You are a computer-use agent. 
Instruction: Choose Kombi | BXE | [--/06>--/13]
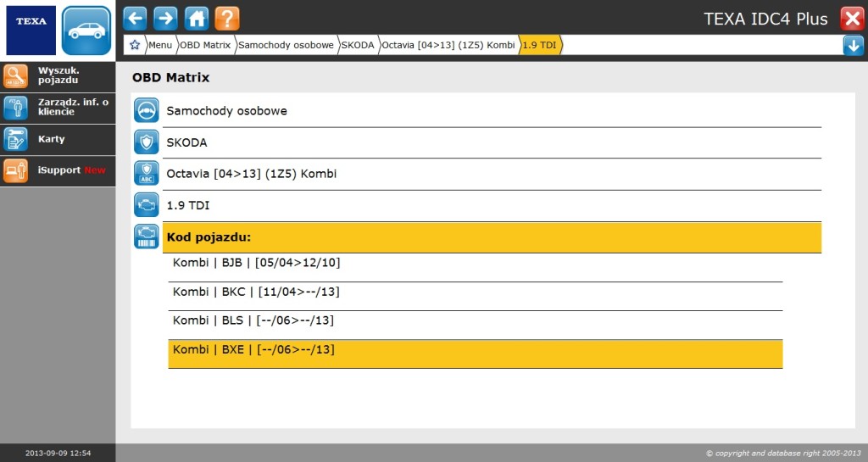(x=476, y=354)
